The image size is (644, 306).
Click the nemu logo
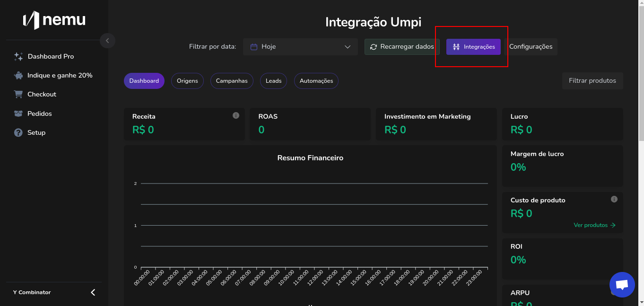54,20
